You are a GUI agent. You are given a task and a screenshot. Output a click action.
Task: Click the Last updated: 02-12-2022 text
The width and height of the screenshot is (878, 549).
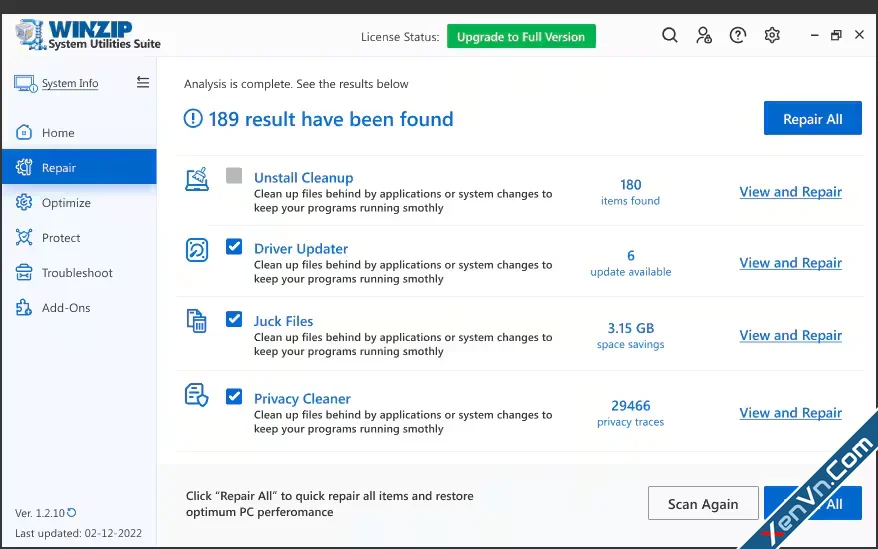pos(78,533)
